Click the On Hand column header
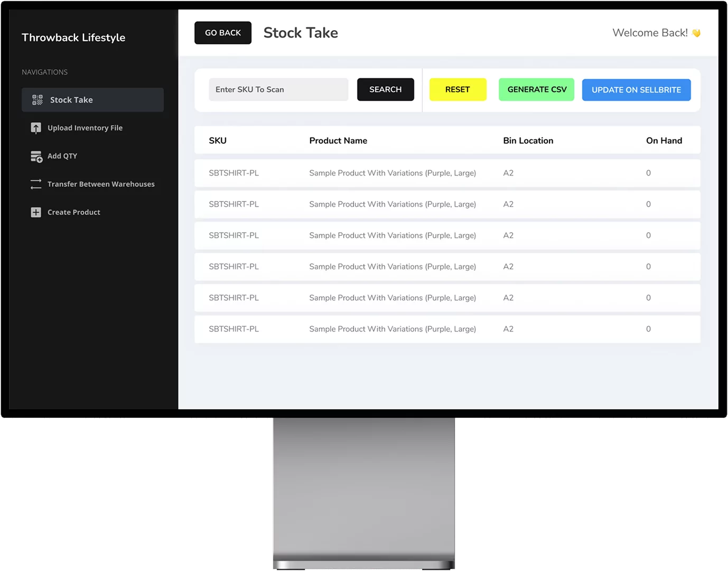The image size is (728, 571). pos(664,140)
